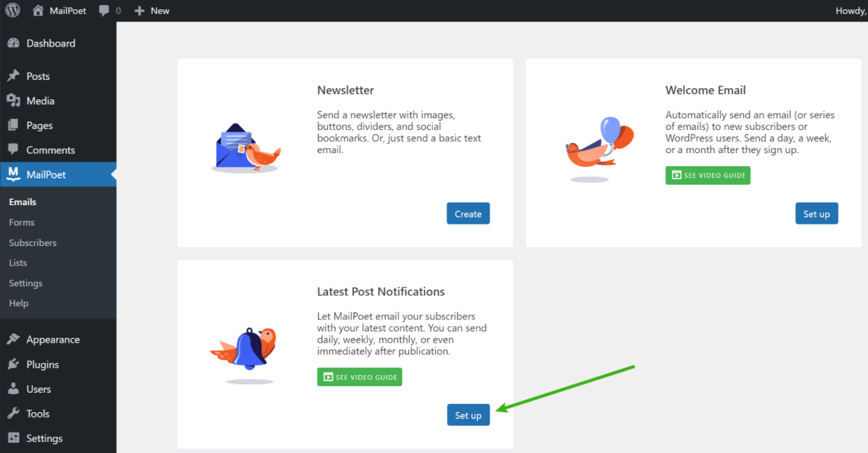The height and width of the screenshot is (453, 868).
Task: Expand the New menu in the admin bar
Action: (x=152, y=10)
